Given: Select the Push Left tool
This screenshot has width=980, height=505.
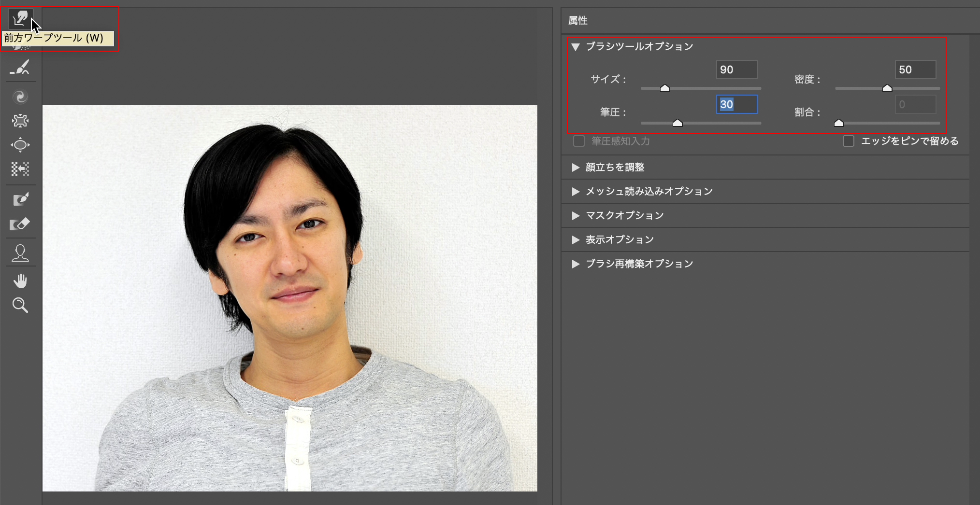Looking at the screenshot, I should 20,169.
